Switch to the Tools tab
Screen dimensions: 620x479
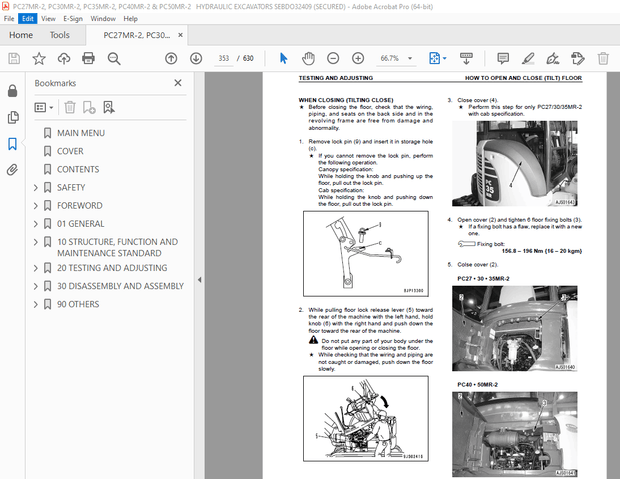point(59,35)
